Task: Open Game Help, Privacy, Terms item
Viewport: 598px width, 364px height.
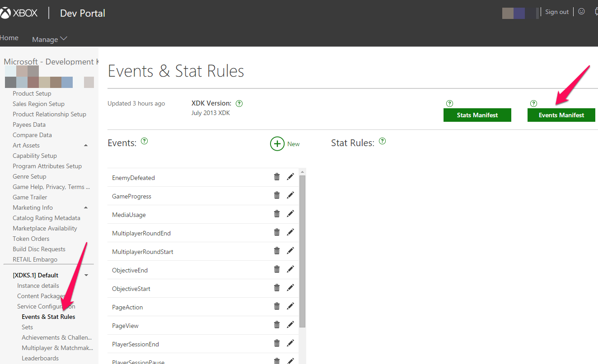Action: tap(51, 187)
